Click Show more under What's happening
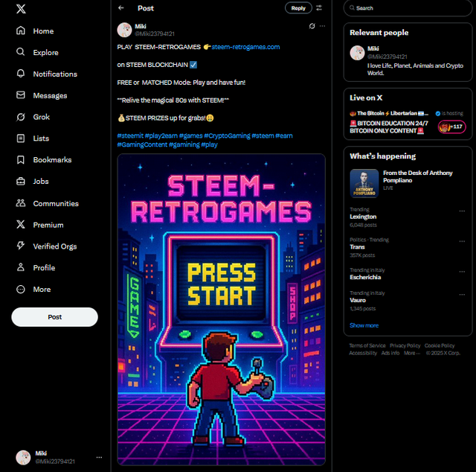 click(364, 325)
